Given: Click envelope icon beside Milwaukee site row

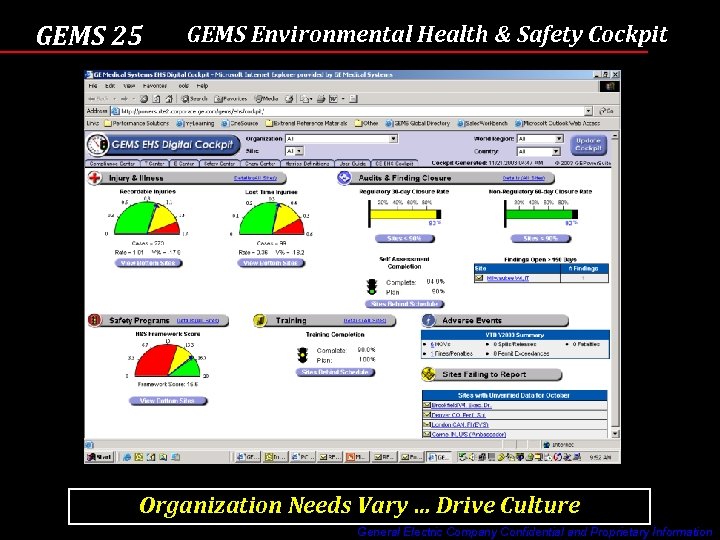Looking at the screenshot, I should point(479,278).
